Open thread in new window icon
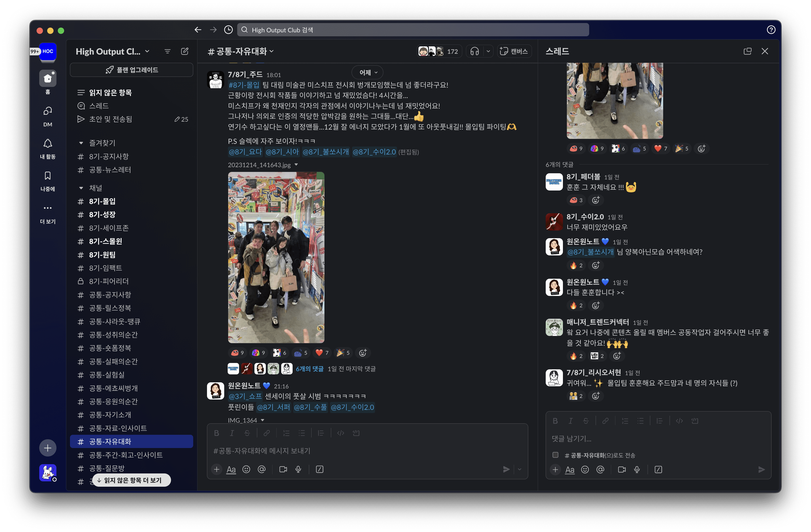The image size is (811, 532). 747,51
